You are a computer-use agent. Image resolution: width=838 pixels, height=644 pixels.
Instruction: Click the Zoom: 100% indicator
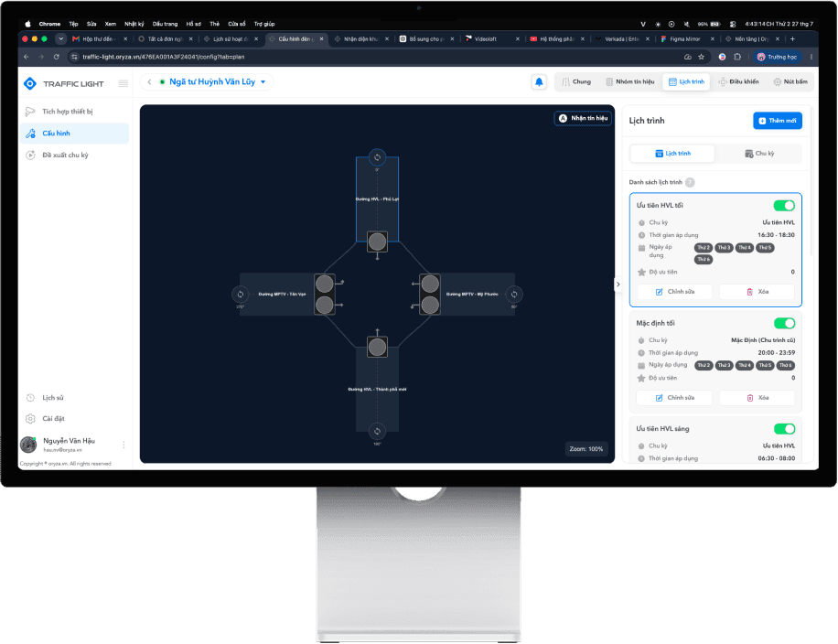tap(586, 449)
